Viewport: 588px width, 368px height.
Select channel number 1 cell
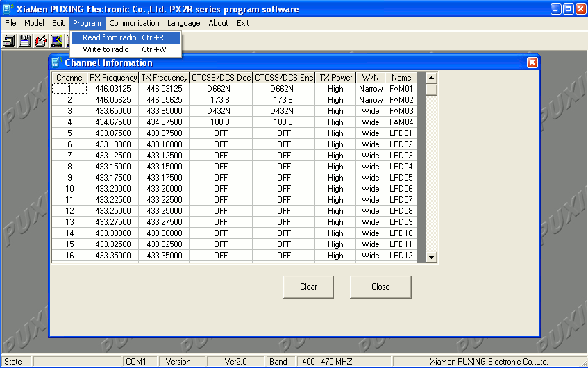coord(69,89)
